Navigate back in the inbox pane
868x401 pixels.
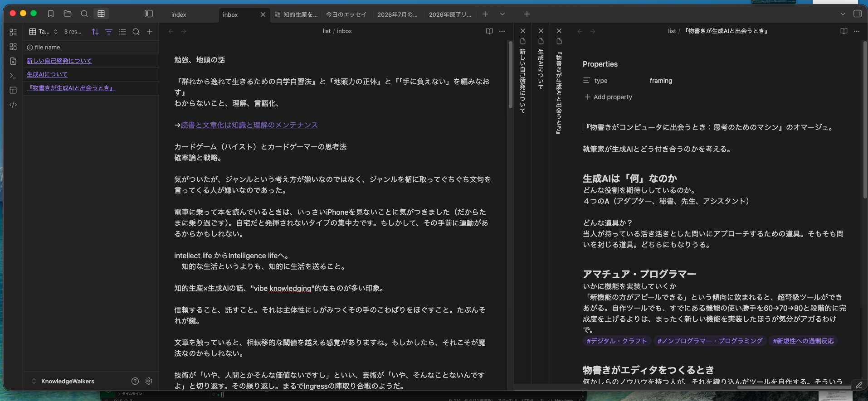click(x=171, y=31)
